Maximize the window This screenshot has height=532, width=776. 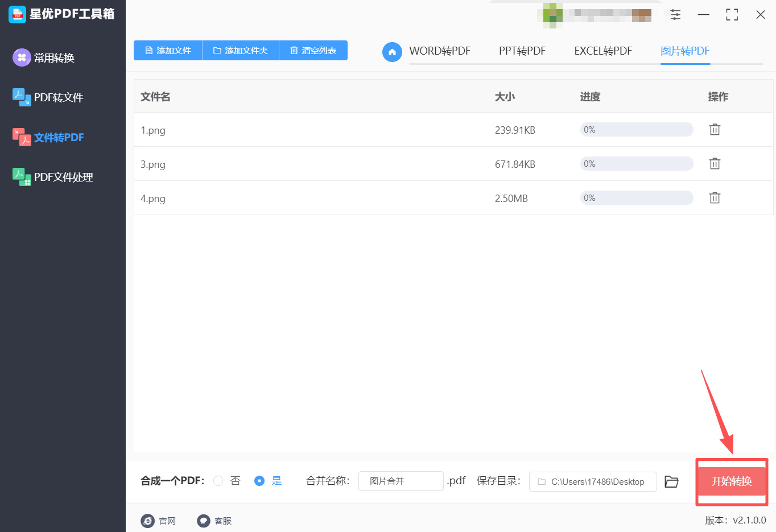tap(732, 15)
